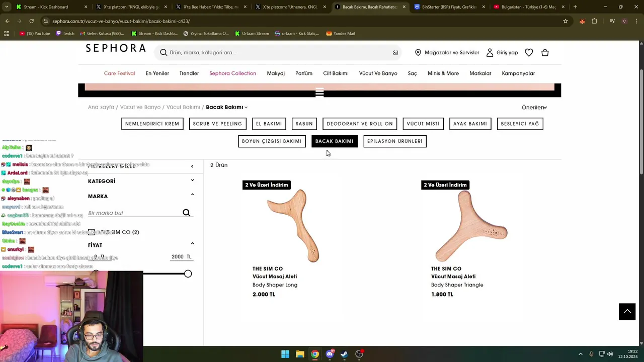This screenshot has width=644, height=362.
Task: Click the Sephora logo
Action: click(116, 48)
